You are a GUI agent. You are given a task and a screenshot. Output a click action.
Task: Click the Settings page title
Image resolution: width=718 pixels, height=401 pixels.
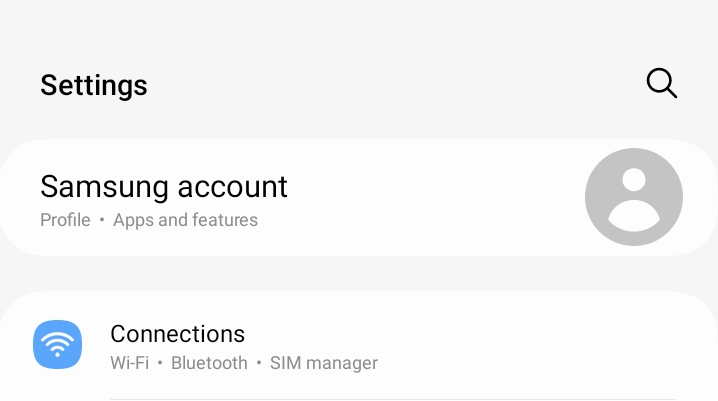[94, 86]
